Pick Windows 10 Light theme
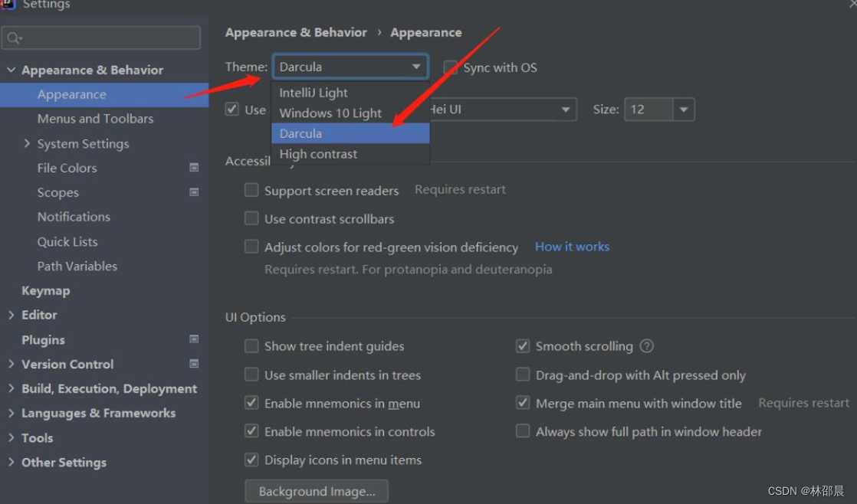Viewport: 857px width, 504px height. click(330, 113)
